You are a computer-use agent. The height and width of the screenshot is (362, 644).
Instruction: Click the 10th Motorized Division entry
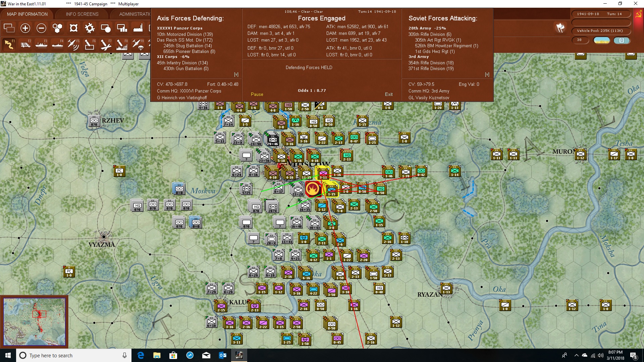click(x=185, y=34)
